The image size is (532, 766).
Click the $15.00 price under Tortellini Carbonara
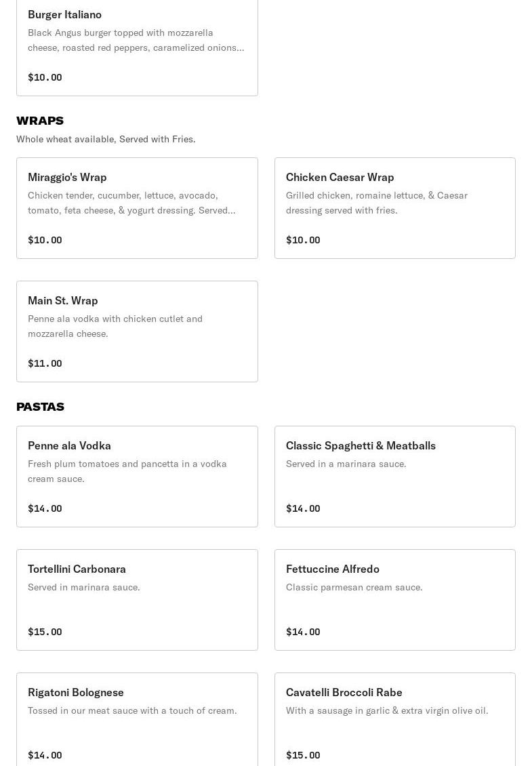click(45, 632)
